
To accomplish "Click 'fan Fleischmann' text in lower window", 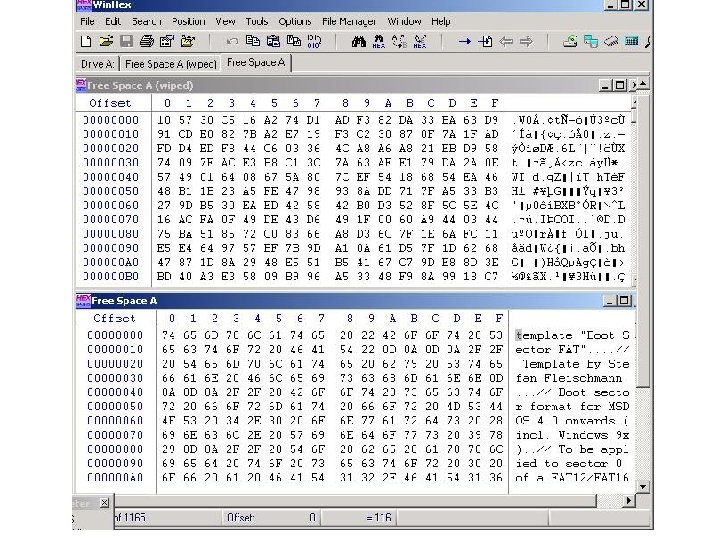I will (x=569, y=378).
